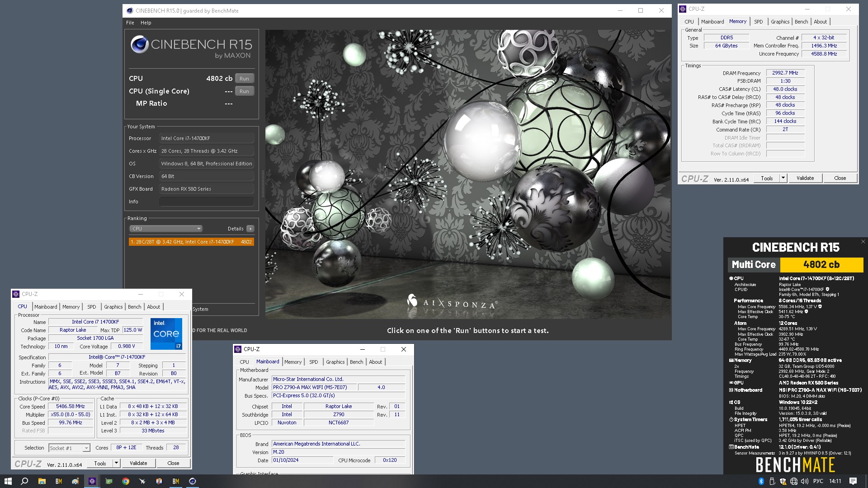This screenshot has height=488, width=868.
Task: Click the 14:11 taskbar clock
Action: click(835, 481)
